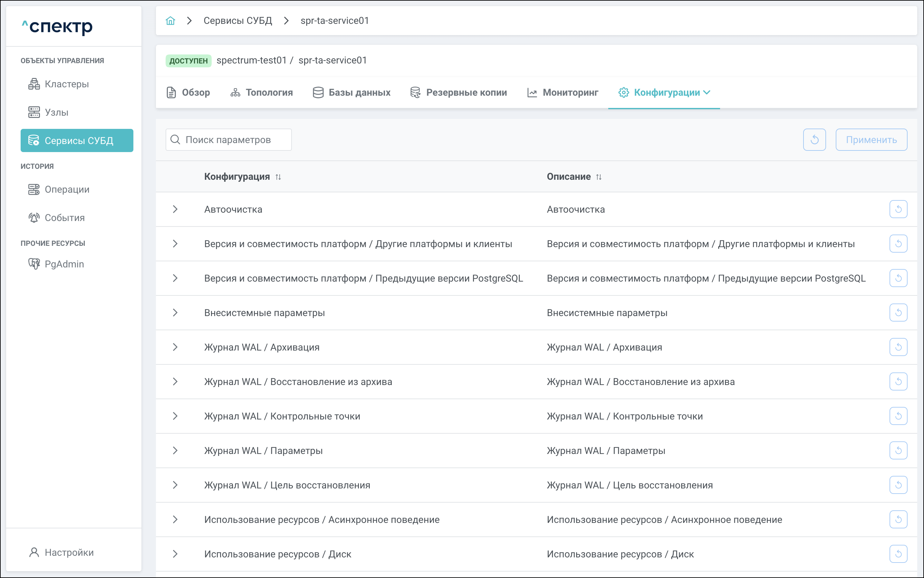This screenshot has width=924, height=578.
Task: Expand the Автоочистка configuration row
Action: (175, 209)
